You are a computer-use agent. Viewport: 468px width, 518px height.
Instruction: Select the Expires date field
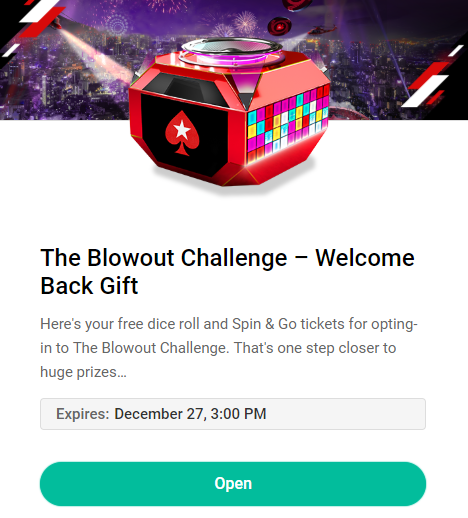pos(233,414)
